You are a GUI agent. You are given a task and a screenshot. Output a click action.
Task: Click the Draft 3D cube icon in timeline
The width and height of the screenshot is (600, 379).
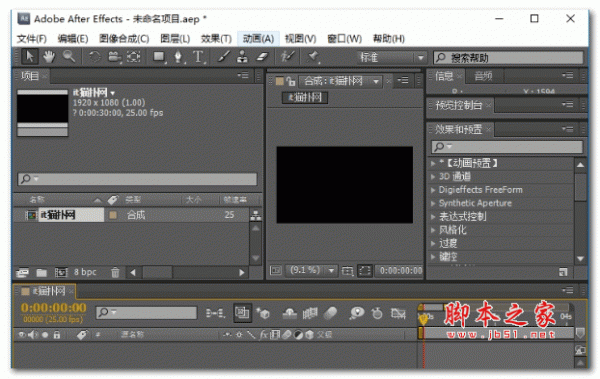(x=263, y=314)
